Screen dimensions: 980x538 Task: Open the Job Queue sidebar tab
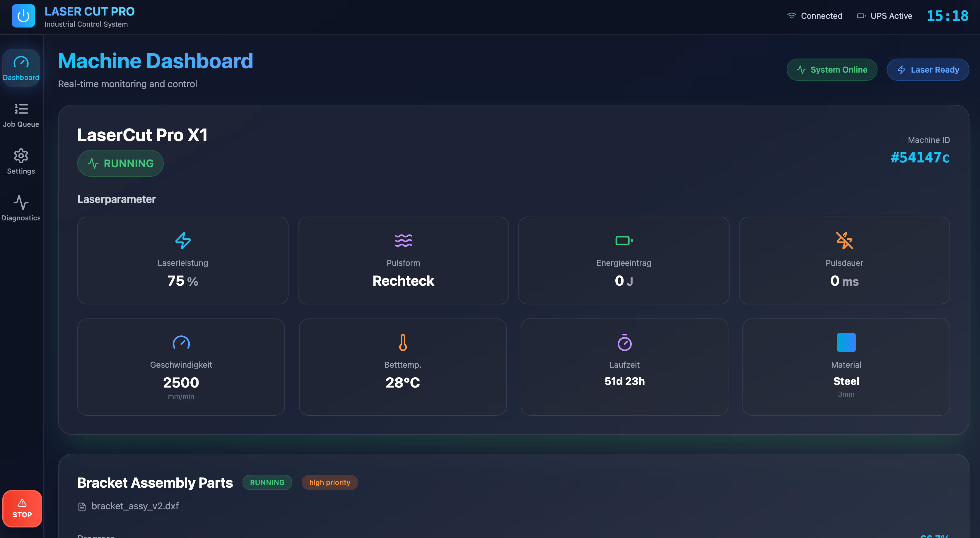coord(21,115)
